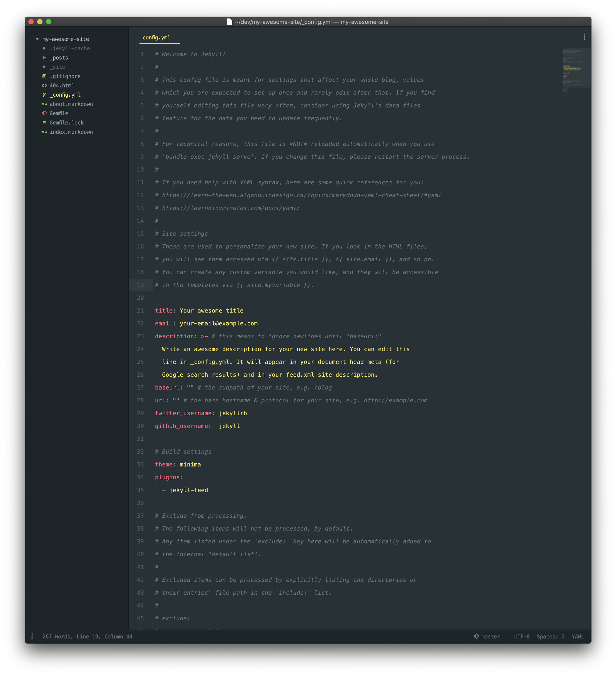Click the '# Build settings' comment

(183, 452)
